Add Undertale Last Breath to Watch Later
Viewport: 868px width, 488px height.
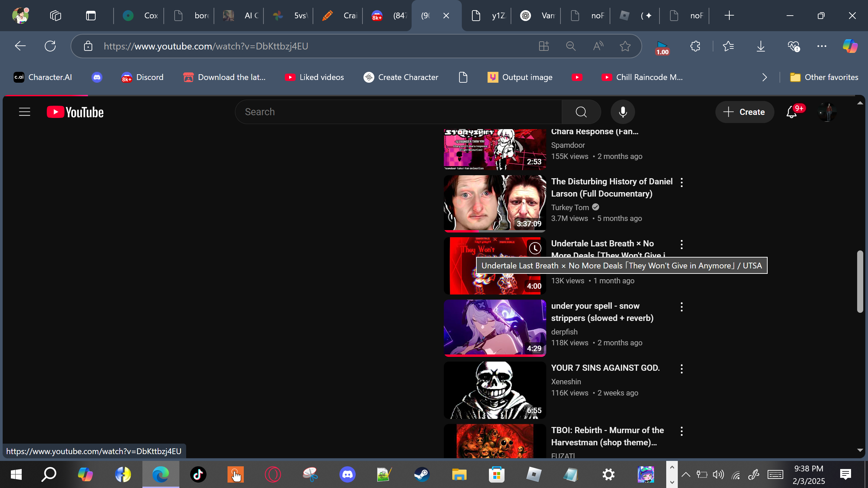(535, 248)
